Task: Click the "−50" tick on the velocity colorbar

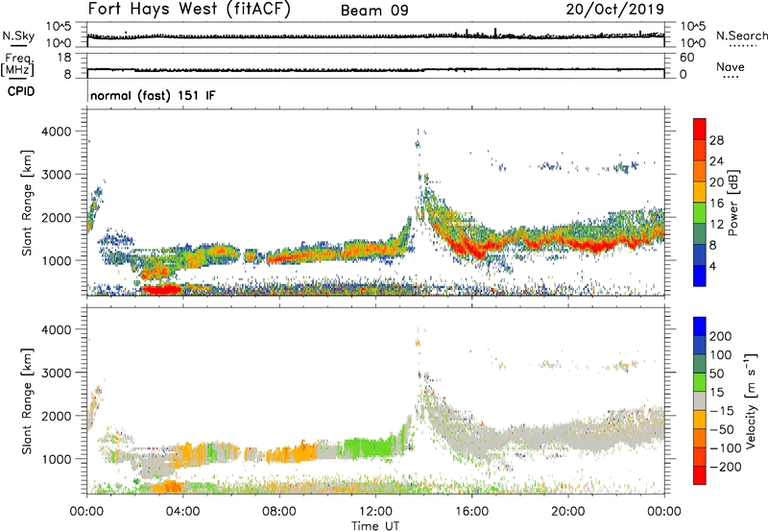Action: click(722, 429)
